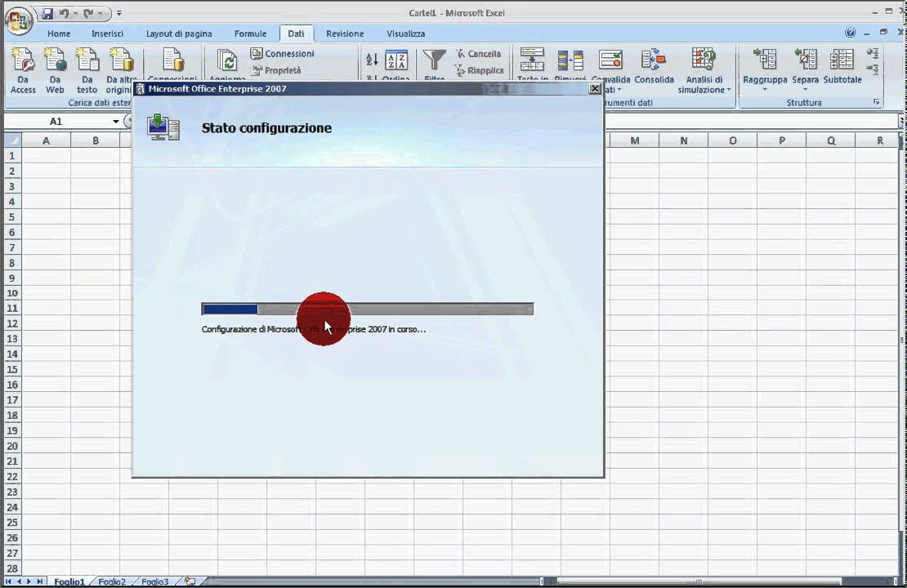This screenshot has height=588, width=907.
Task: Click the horizontal scrollbar at the bottom
Action: (698, 581)
